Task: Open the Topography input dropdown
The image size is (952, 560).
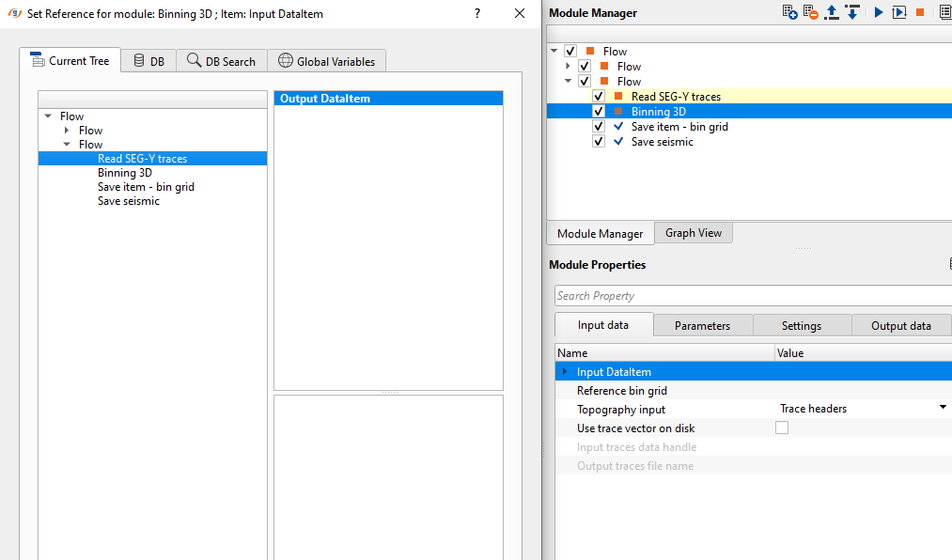Action: [942, 408]
